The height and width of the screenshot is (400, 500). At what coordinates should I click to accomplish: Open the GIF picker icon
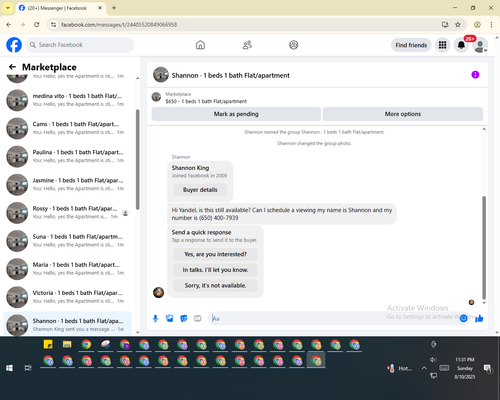pos(198,319)
